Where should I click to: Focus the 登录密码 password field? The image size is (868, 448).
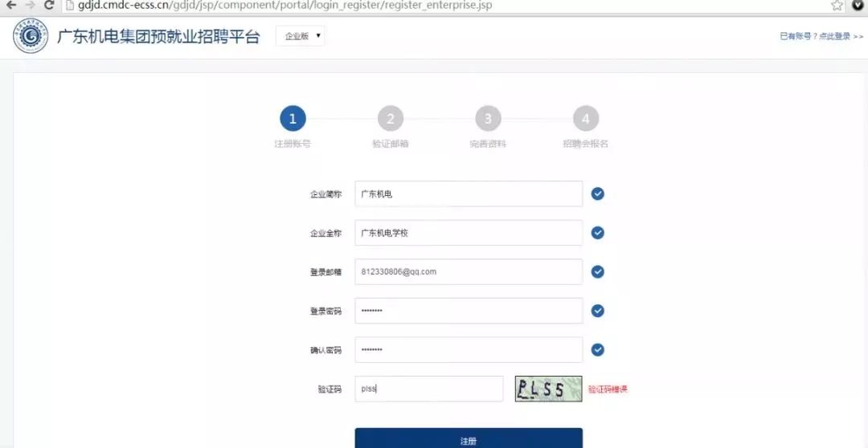469,311
